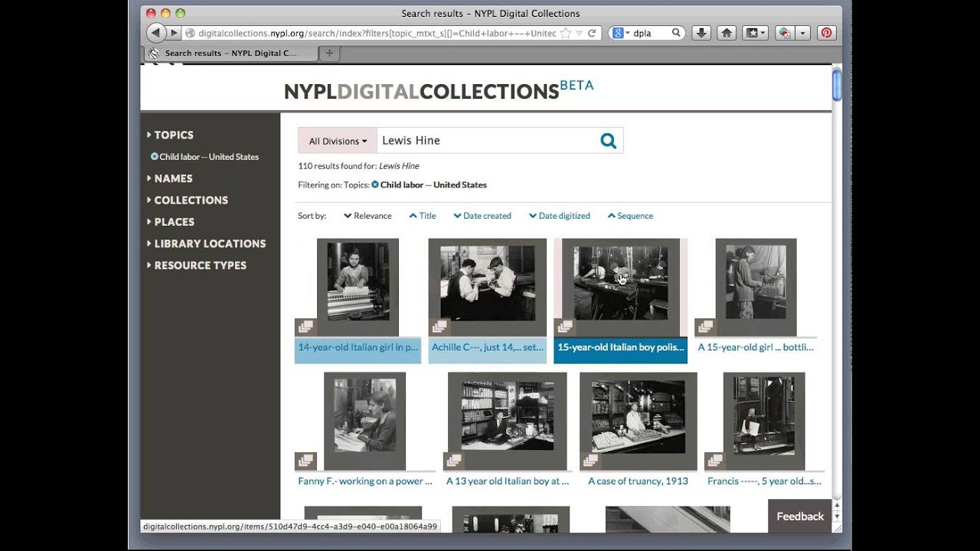
Task: Click the Pinterest toolbar button
Action: coord(826,33)
